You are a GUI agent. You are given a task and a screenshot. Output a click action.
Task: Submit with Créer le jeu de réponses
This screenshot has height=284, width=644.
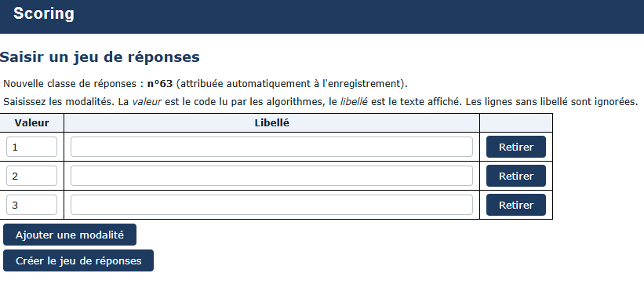[x=78, y=260]
